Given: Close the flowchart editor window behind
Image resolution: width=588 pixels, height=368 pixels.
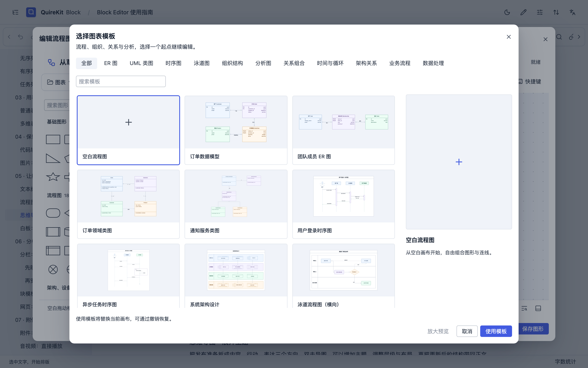Looking at the screenshot, I should (x=546, y=39).
